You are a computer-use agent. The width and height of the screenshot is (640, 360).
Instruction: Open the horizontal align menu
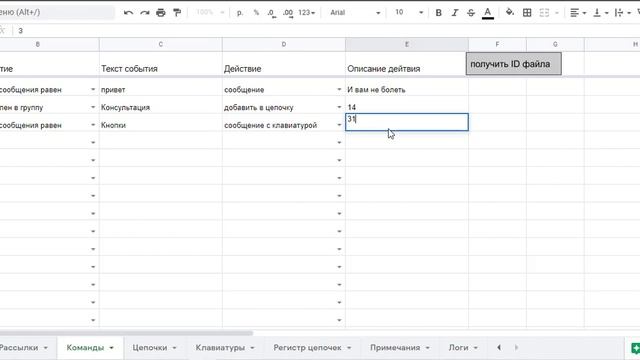(x=578, y=13)
